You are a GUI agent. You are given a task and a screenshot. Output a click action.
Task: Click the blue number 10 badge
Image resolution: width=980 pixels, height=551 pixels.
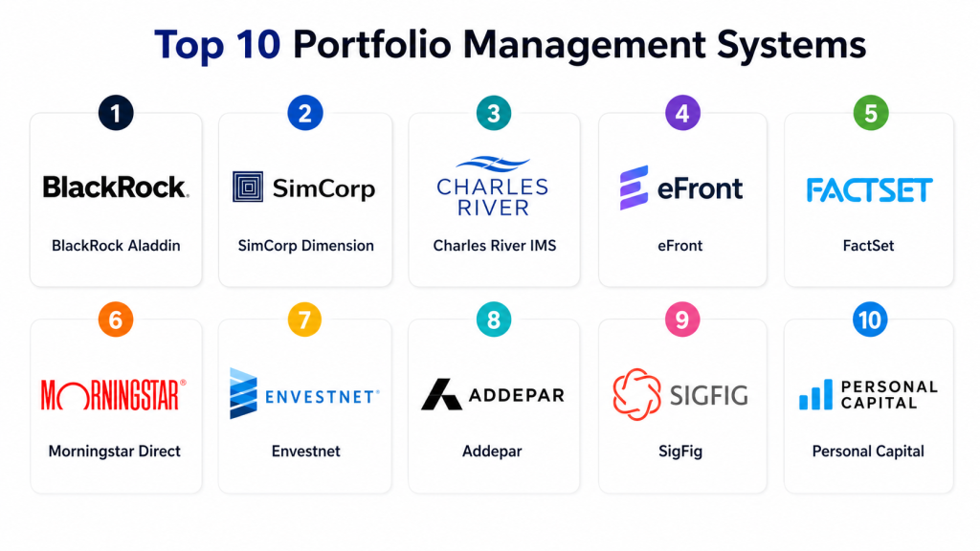point(870,320)
